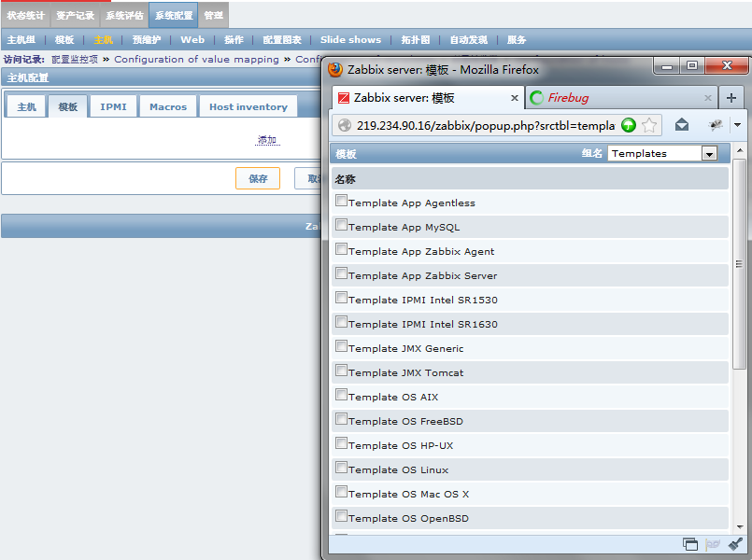
Task: Open the 管理 top menu
Action: [x=213, y=15]
